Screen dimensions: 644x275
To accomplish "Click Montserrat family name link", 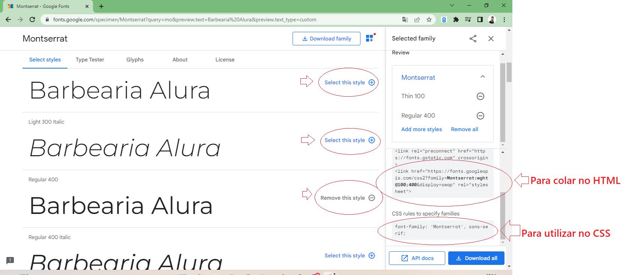I will pyautogui.click(x=418, y=78).
